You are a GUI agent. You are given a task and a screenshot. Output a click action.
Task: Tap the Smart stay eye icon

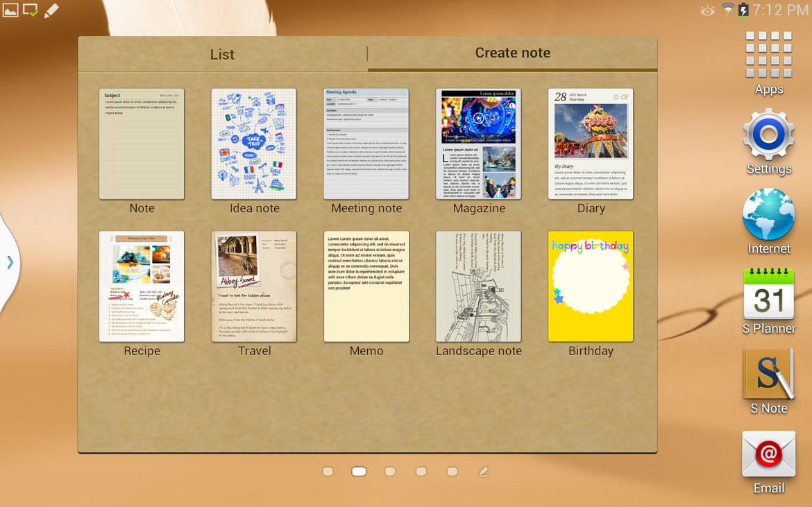point(707,10)
